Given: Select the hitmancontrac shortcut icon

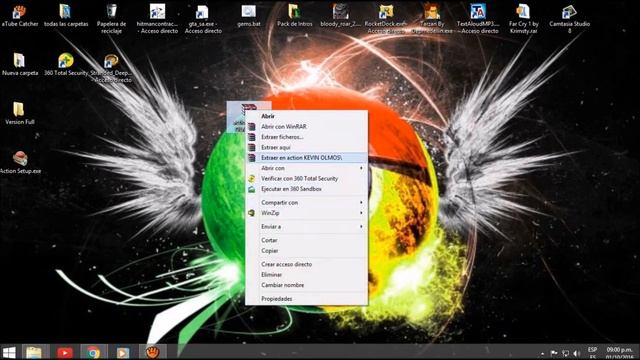Looking at the screenshot, I should point(157,18).
